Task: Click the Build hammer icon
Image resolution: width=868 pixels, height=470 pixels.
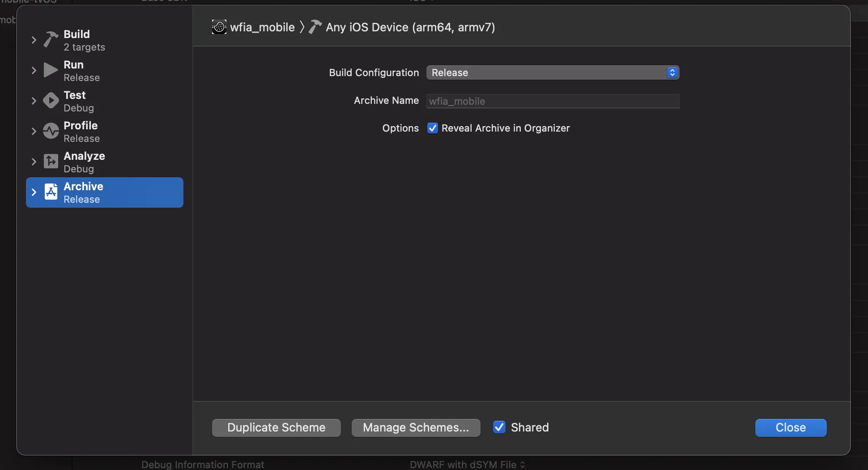Action: click(x=51, y=40)
